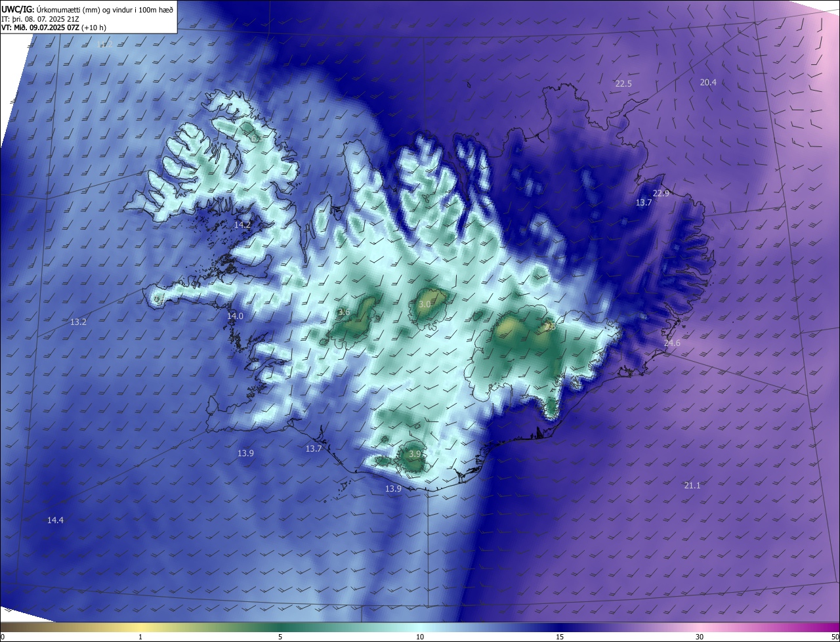The width and height of the screenshot is (840, 642).
Task: Click the 3.6 value on the glacier
Action: tap(344, 312)
